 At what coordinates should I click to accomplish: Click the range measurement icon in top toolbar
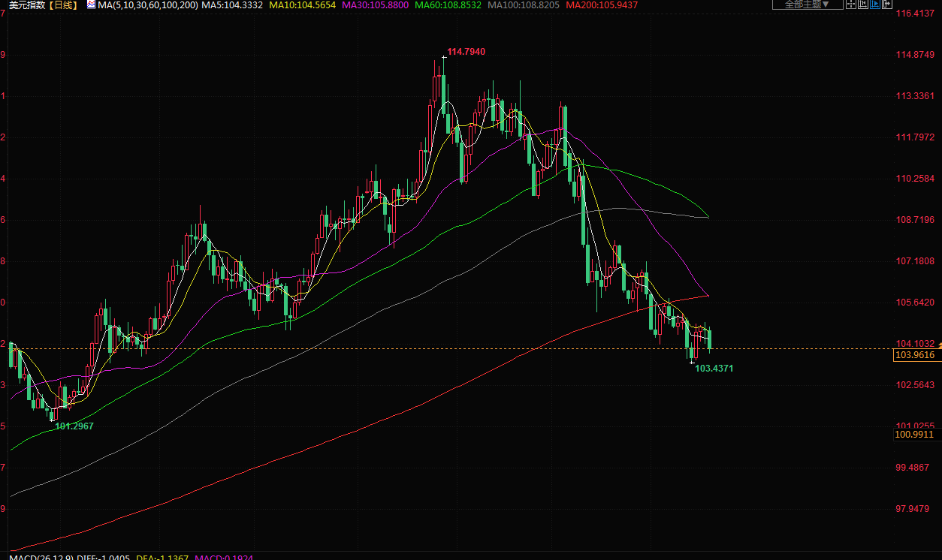click(x=863, y=4)
